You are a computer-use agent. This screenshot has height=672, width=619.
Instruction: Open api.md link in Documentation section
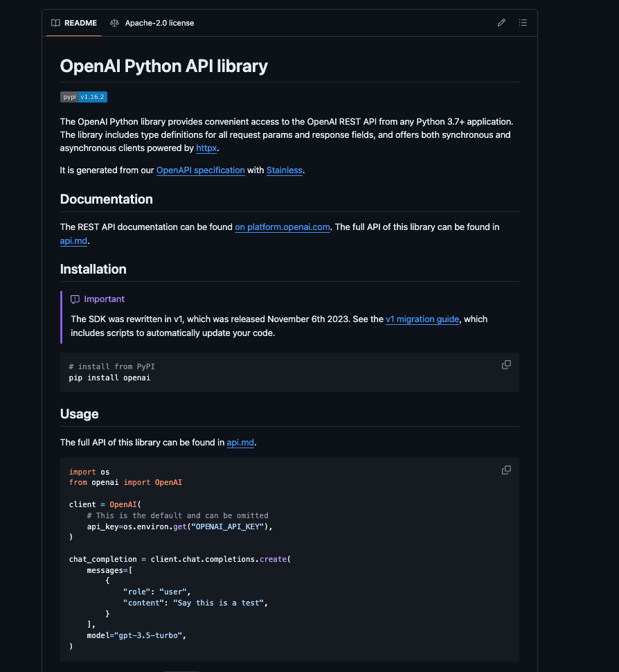pos(73,242)
